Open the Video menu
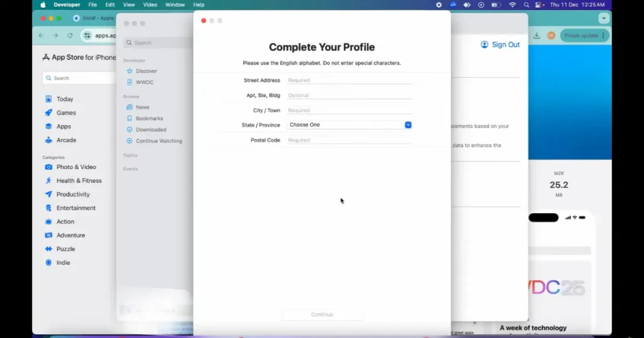 click(150, 5)
